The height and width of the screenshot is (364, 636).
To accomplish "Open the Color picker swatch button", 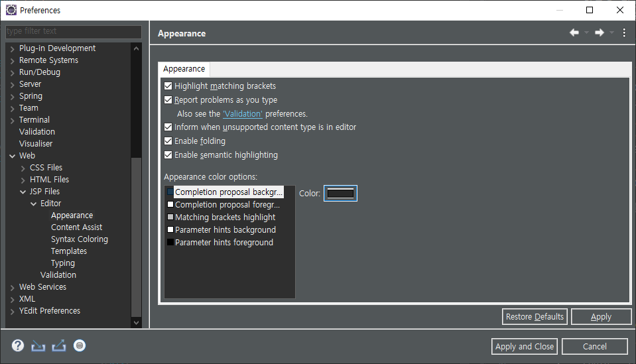I will (340, 194).
